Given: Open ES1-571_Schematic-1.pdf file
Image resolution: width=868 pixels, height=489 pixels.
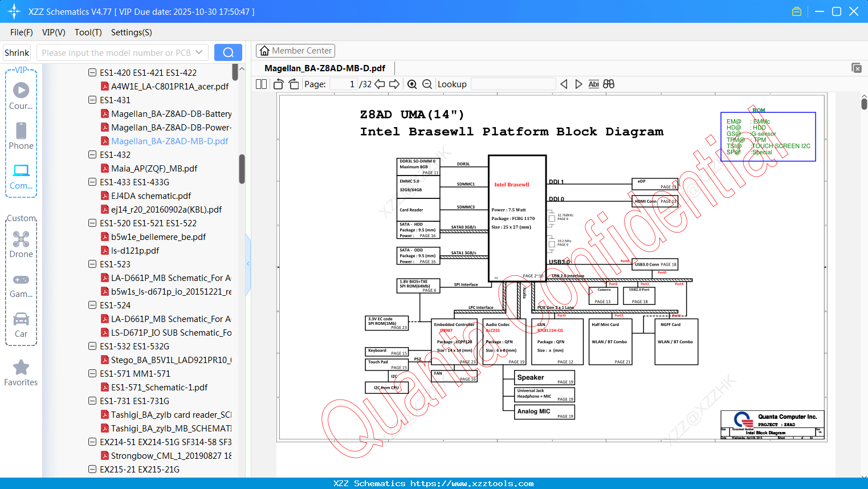Looking at the screenshot, I should [x=159, y=387].
